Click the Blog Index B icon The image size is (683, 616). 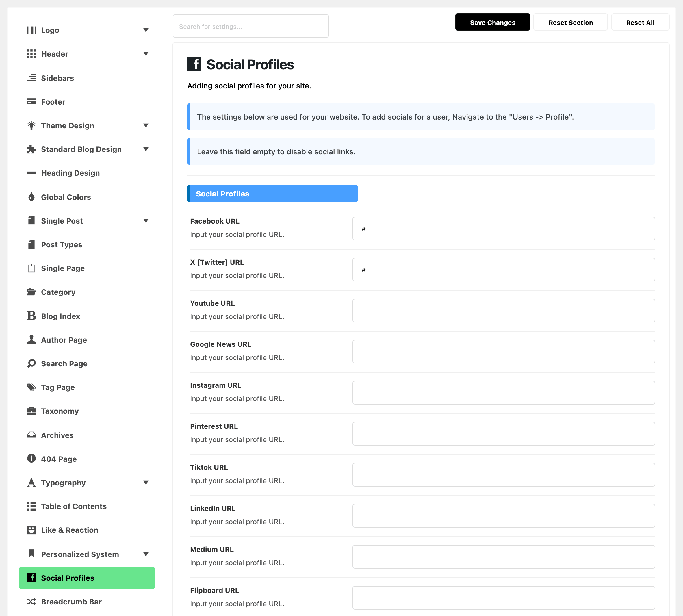[31, 316]
